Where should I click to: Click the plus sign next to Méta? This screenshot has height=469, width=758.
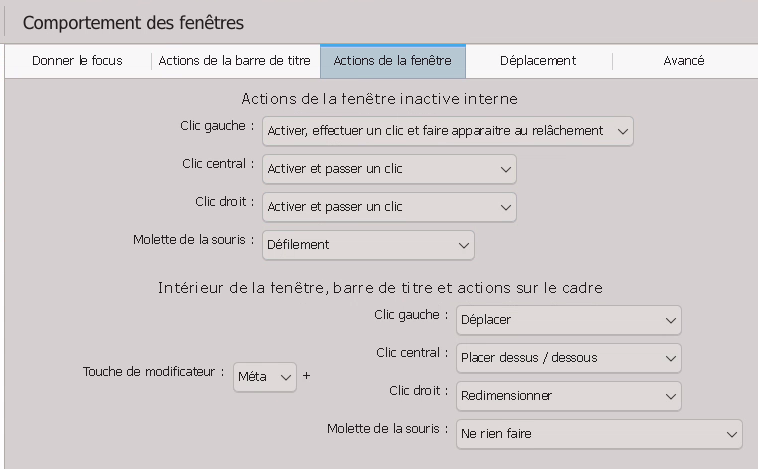pyautogui.click(x=306, y=376)
